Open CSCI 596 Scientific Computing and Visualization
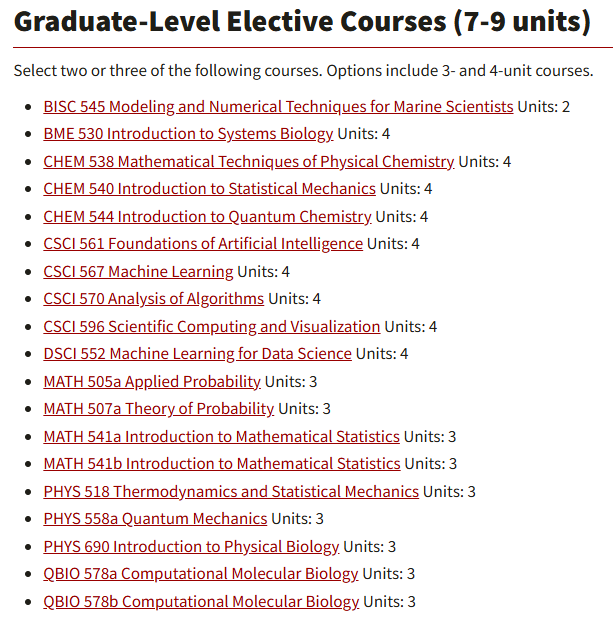 pyautogui.click(x=211, y=326)
